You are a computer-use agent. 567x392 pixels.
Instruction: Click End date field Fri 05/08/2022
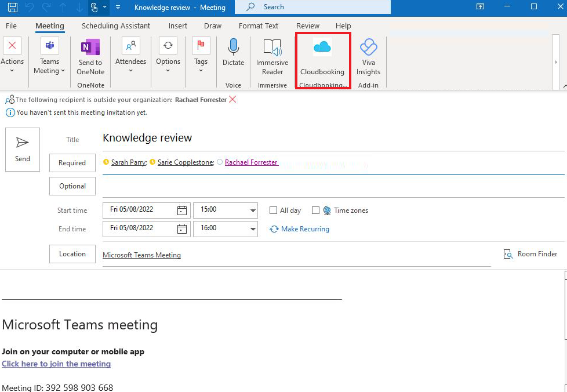click(140, 228)
